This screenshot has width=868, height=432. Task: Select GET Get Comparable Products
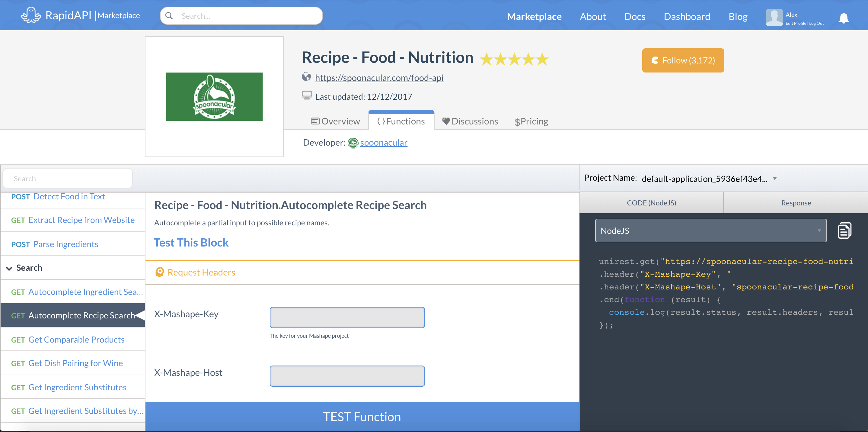click(72, 340)
